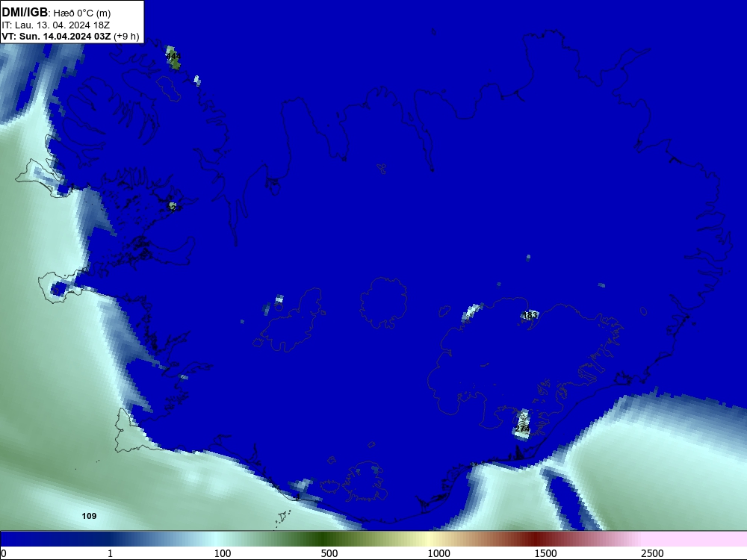
Task: Click the '(+9 h)' forecast offset text
Action: point(126,37)
